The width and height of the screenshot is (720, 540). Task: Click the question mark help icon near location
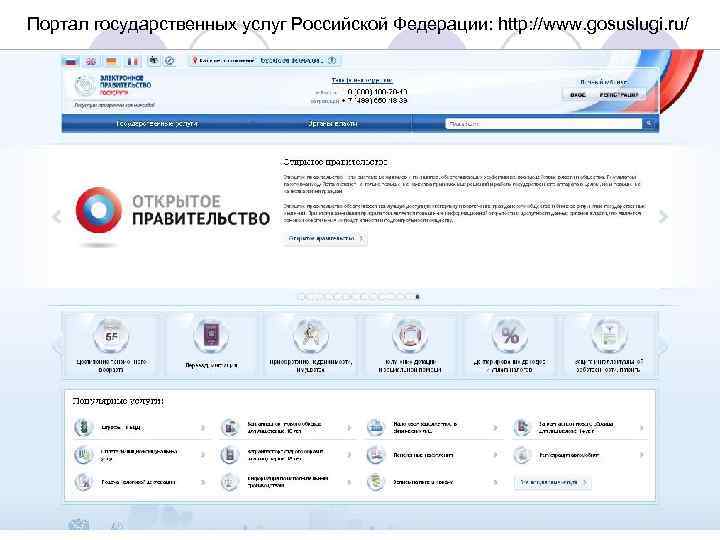pyautogui.click(x=332, y=61)
